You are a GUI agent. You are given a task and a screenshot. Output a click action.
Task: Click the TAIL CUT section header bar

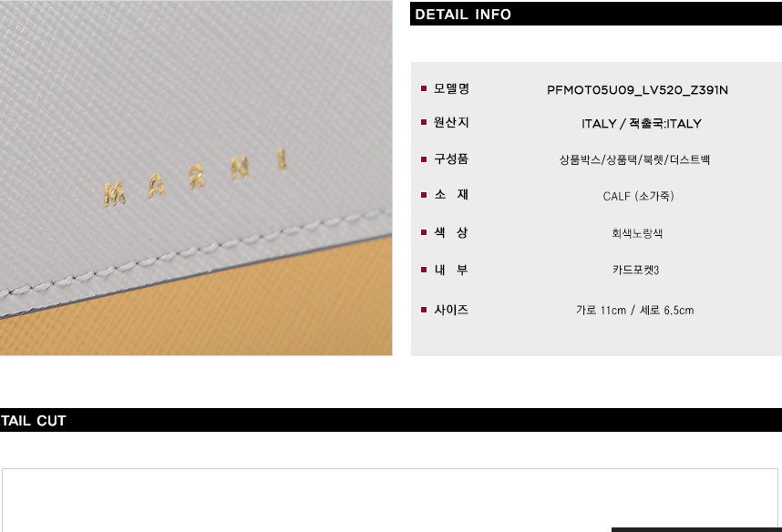click(391, 420)
